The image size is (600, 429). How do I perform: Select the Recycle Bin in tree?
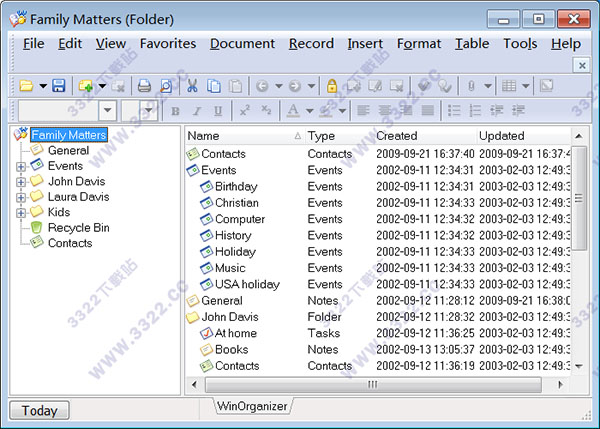78,228
